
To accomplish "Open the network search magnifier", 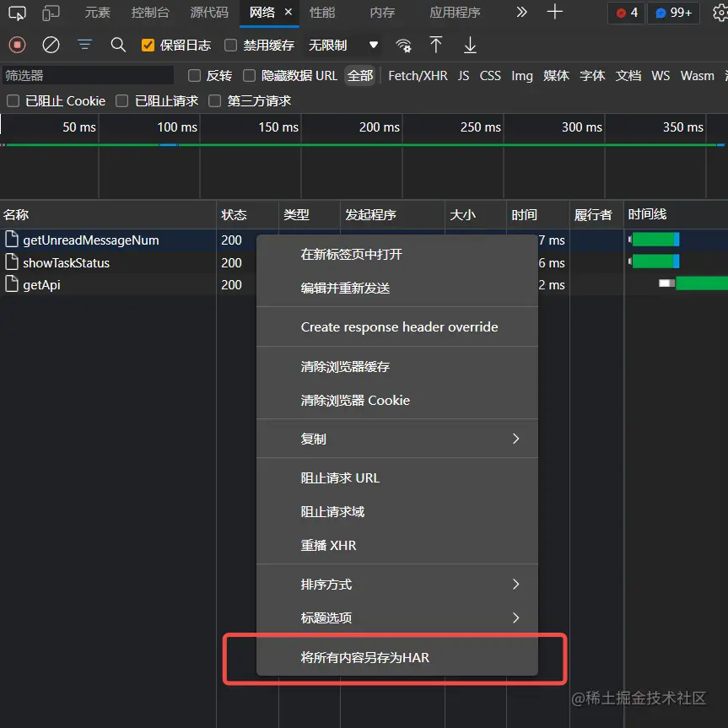I will [118, 45].
